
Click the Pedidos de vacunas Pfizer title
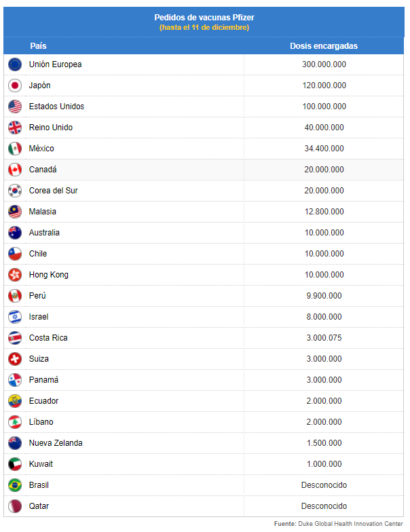pyautogui.click(x=204, y=18)
